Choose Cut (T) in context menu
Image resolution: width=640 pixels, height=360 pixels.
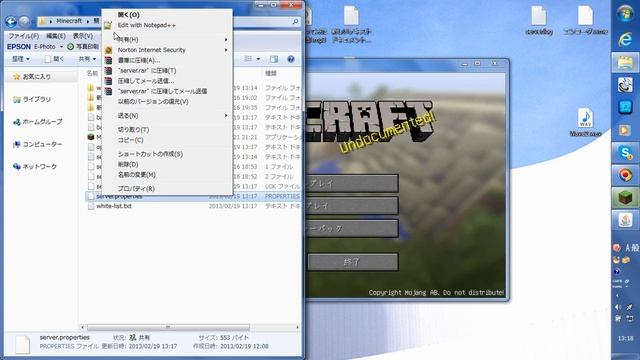(167, 130)
